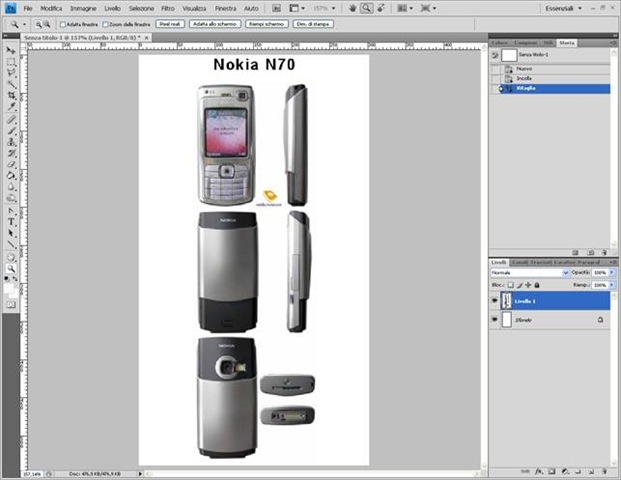Select the Crop tool
Image resolution: width=621 pixels, height=480 pixels.
(11, 96)
